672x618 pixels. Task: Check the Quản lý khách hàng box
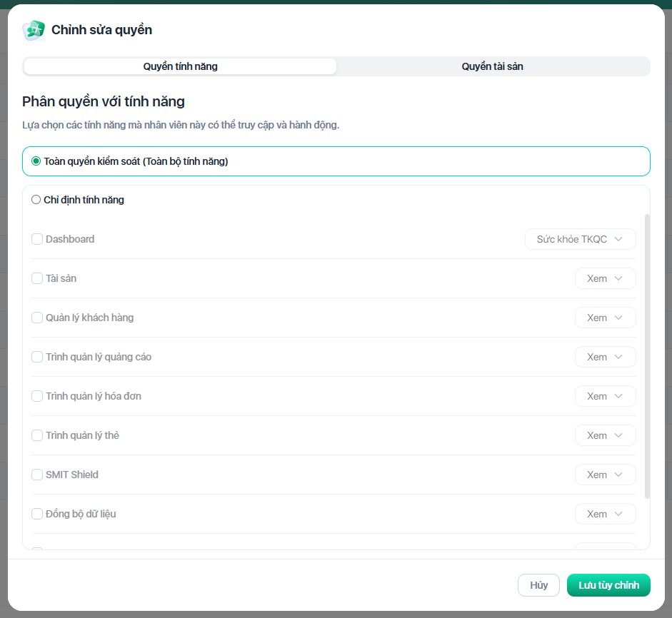[x=37, y=318]
